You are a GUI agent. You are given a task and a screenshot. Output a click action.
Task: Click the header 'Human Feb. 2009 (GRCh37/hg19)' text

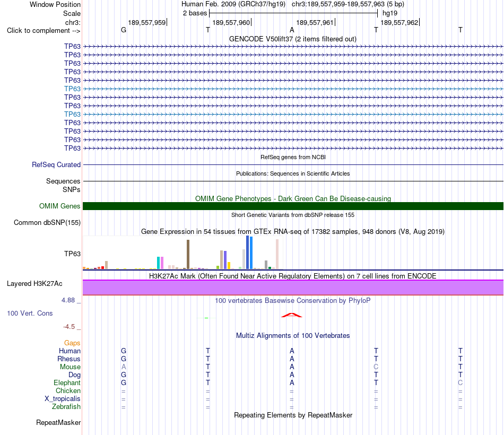coord(233,4)
